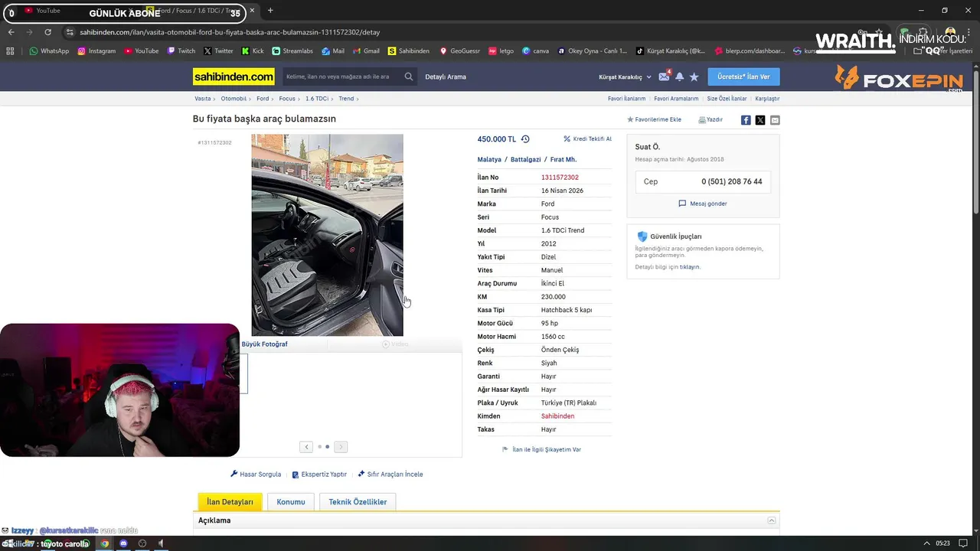Open the notifications bell
Screen dimensions: 980x551
point(679,77)
